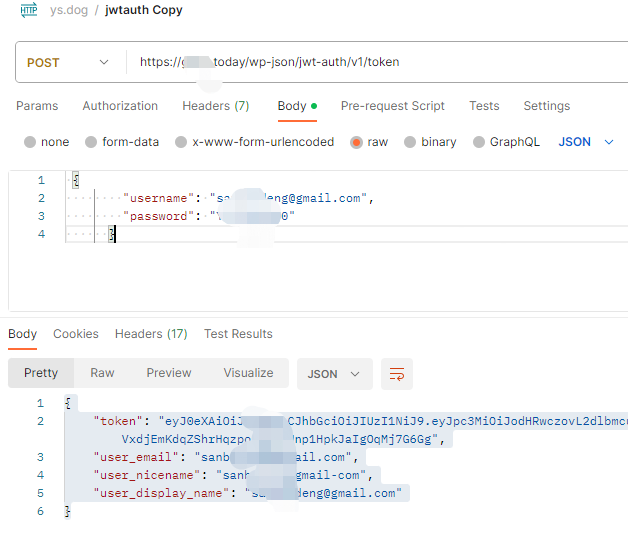Open the Pre-request Script tab
This screenshot has width=628, height=542.
(392, 106)
